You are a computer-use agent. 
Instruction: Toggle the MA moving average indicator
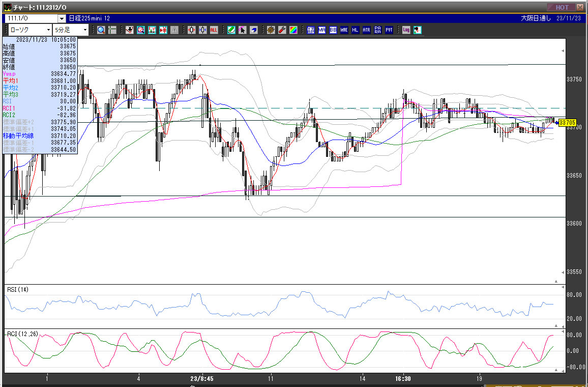point(322,30)
